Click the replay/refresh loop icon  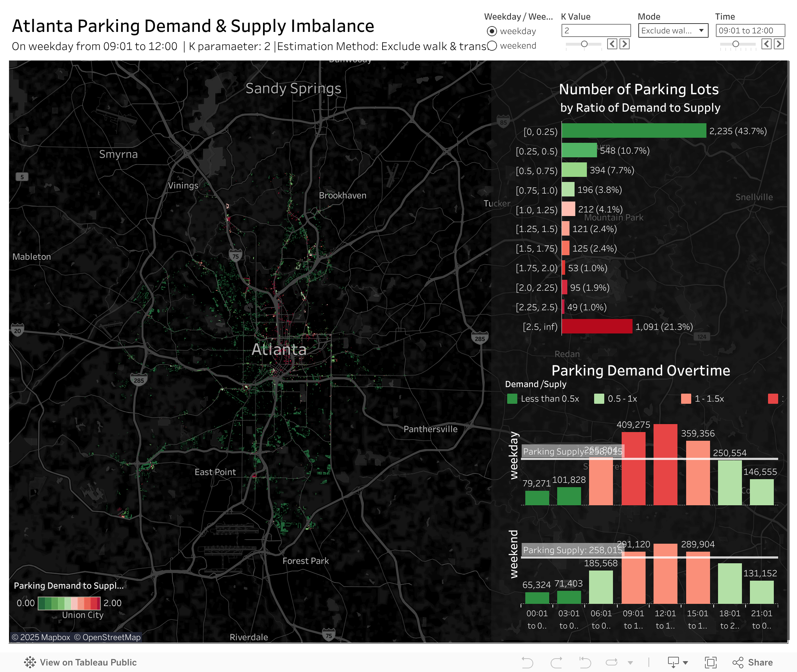pos(612,663)
